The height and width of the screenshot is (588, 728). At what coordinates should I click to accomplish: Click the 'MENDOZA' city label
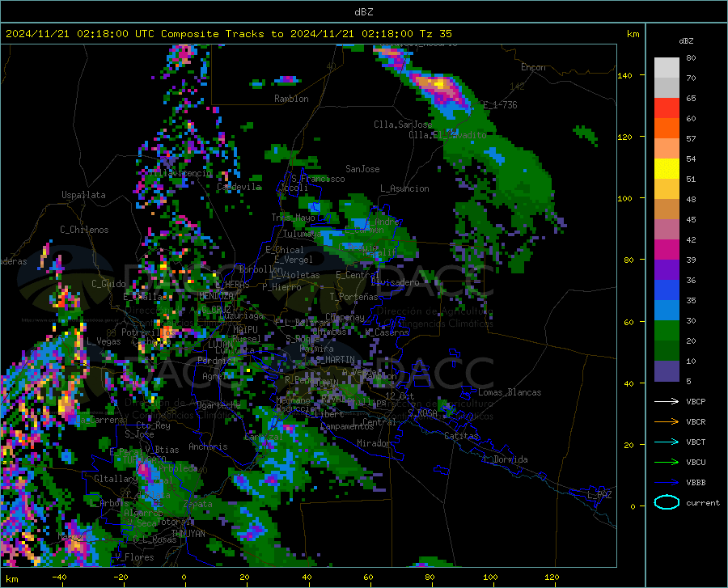[216, 296]
